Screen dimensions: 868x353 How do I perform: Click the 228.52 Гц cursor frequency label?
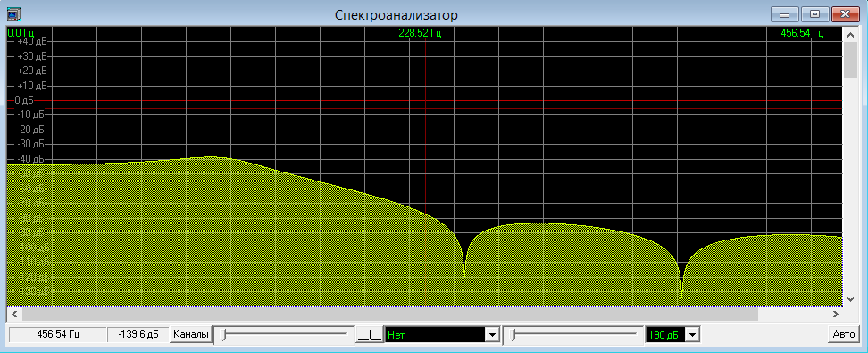[x=420, y=33]
